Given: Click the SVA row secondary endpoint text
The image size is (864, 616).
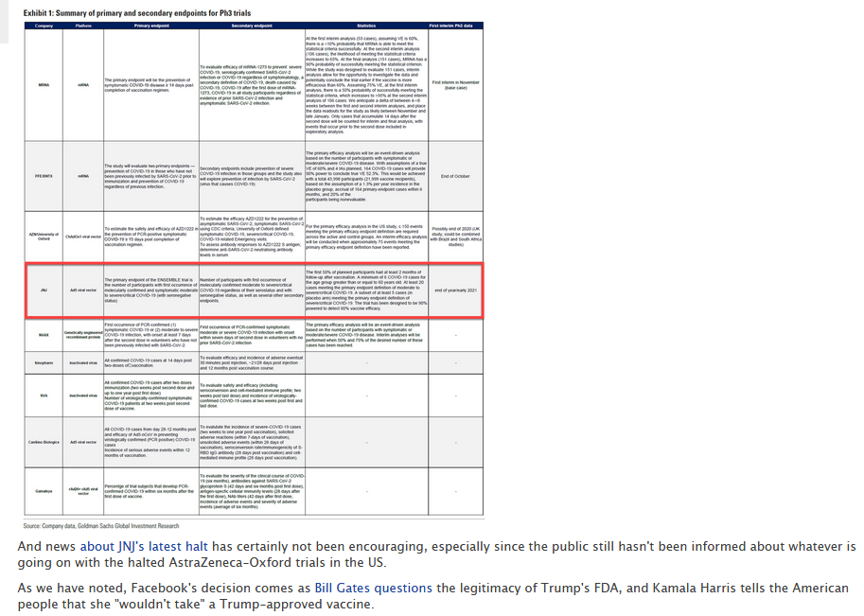Looking at the screenshot, I should point(252,396).
